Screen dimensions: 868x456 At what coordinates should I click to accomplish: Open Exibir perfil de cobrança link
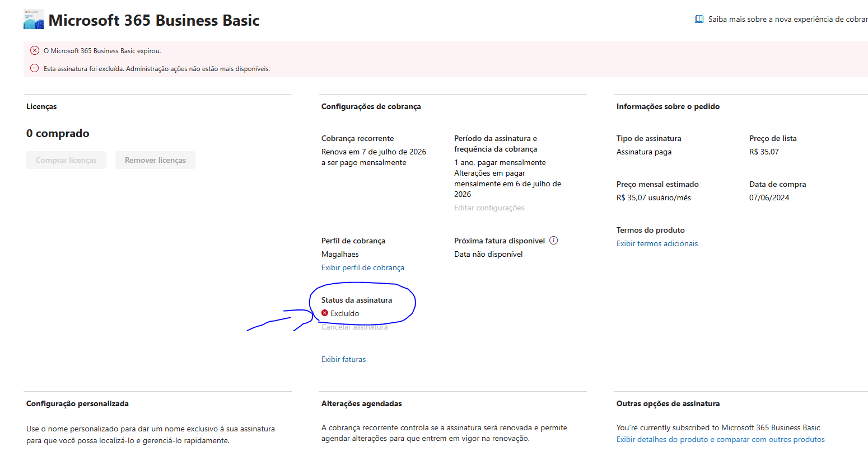363,267
